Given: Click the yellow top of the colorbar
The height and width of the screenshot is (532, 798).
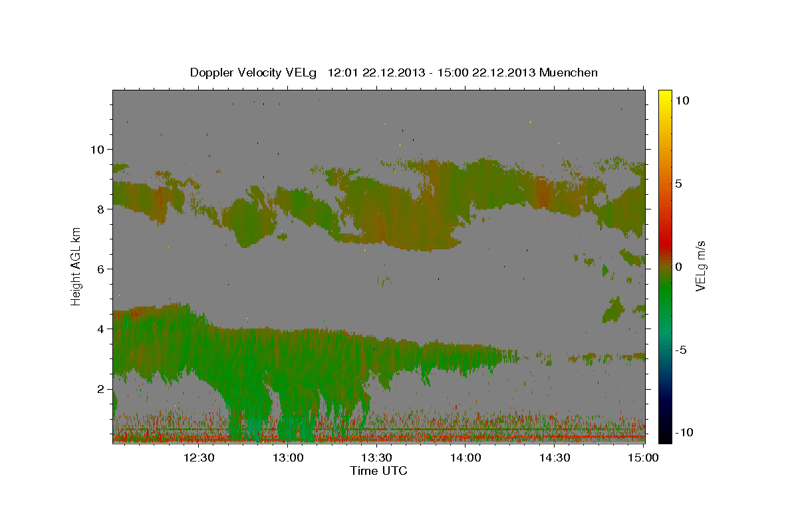Looking at the screenshot, I should coord(665,96).
